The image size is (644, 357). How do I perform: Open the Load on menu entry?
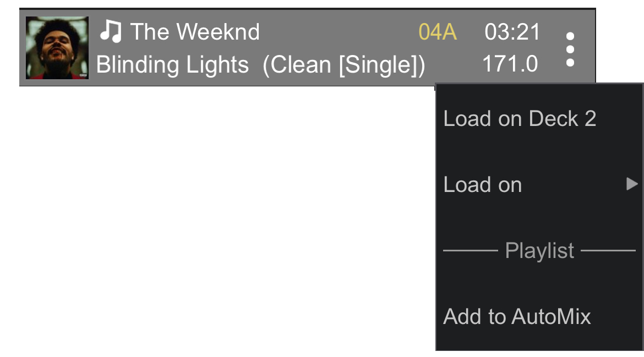483,185
